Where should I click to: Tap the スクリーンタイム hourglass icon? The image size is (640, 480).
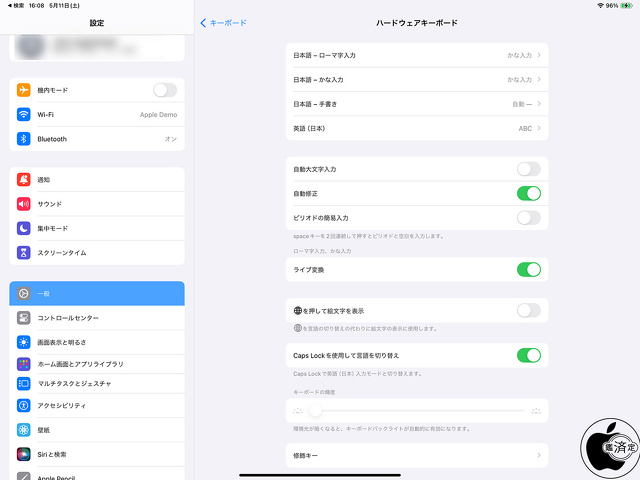[24, 252]
